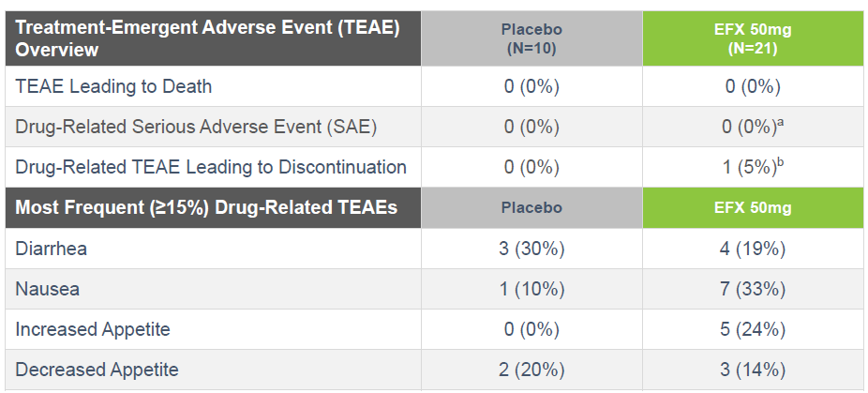Select the Nausea row label

pyautogui.click(x=47, y=289)
